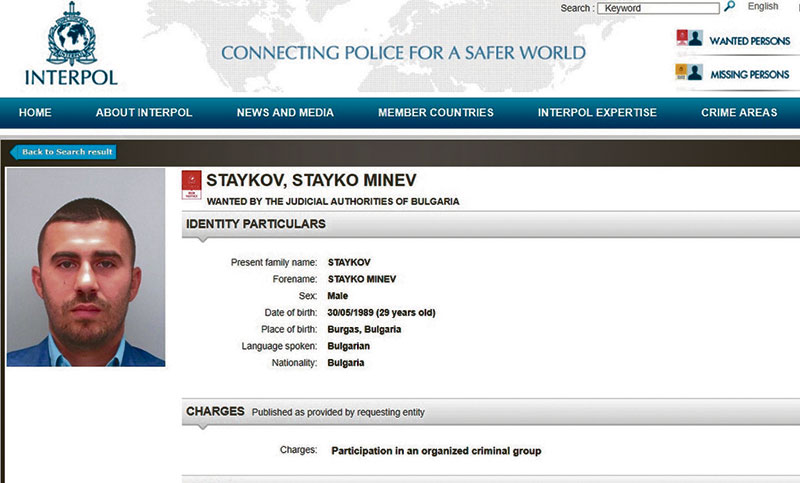Click the INTERPOL wordmark text
The height and width of the screenshot is (483, 800).
(x=71, y=78)
